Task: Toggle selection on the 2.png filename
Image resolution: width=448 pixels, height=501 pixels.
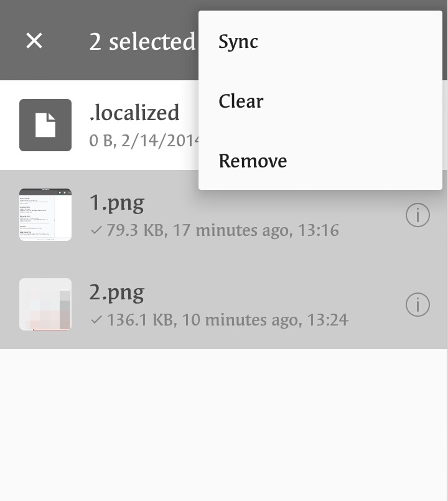Action: pyautogui.click(x=117, y=292)
